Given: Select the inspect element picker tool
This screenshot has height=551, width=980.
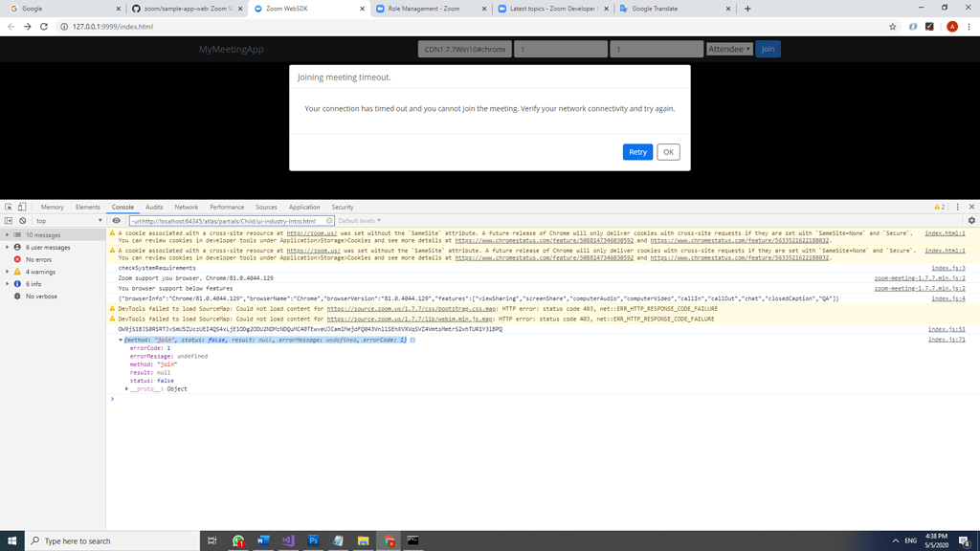Looking at the screenshot, I should pyautogui.click(x=7, y=207).
